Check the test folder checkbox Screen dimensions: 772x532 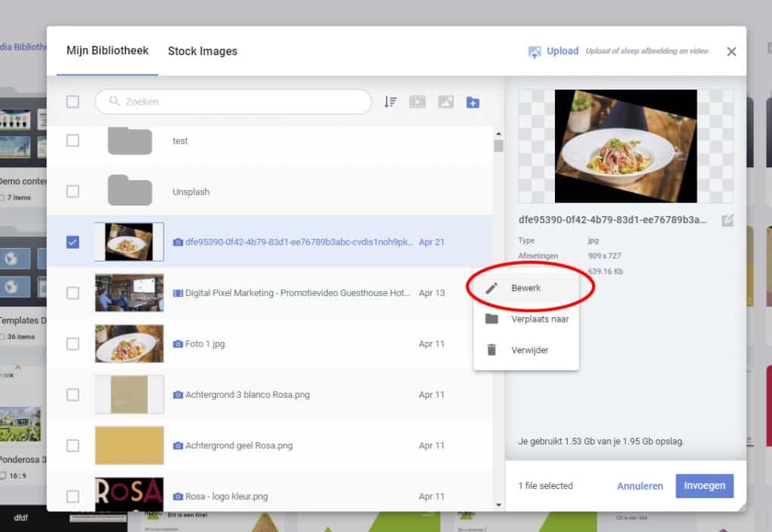(72, 141)
